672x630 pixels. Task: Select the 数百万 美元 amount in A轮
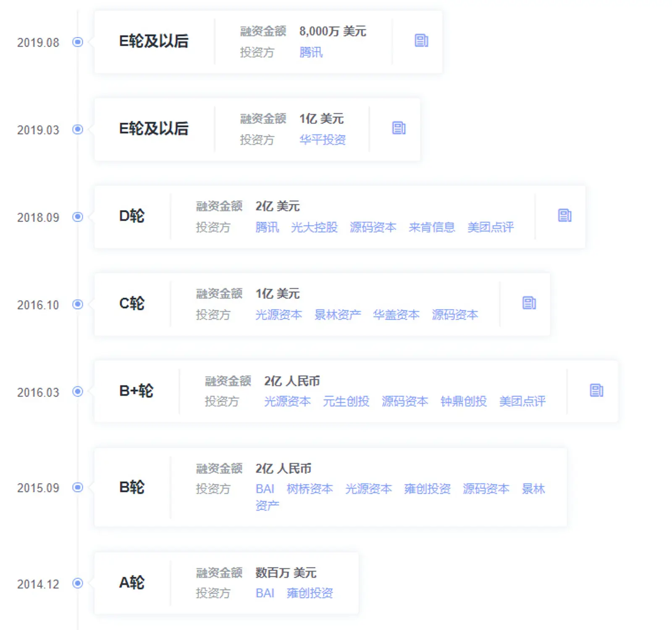coord(286,572)
